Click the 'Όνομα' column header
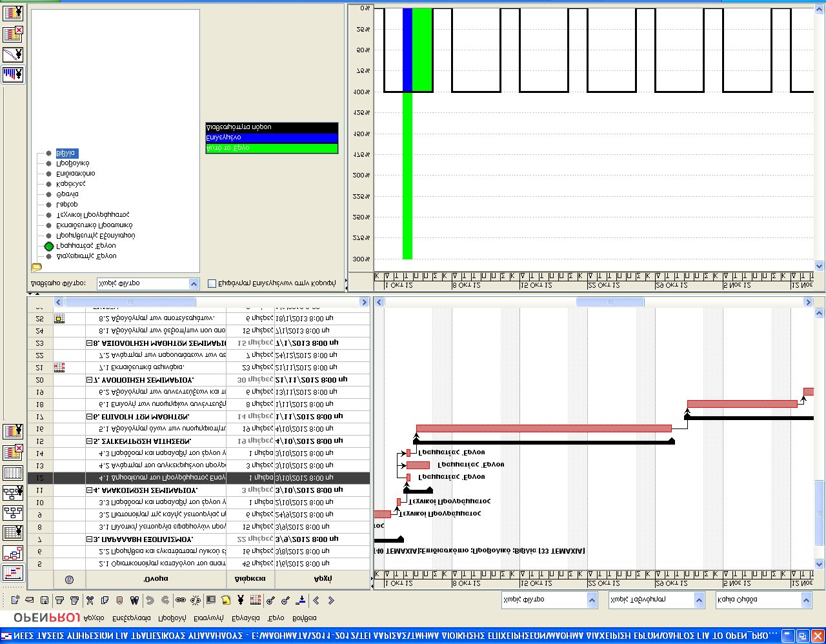Image resolution: width=826 pixels, height=644 pixels. 156,579
